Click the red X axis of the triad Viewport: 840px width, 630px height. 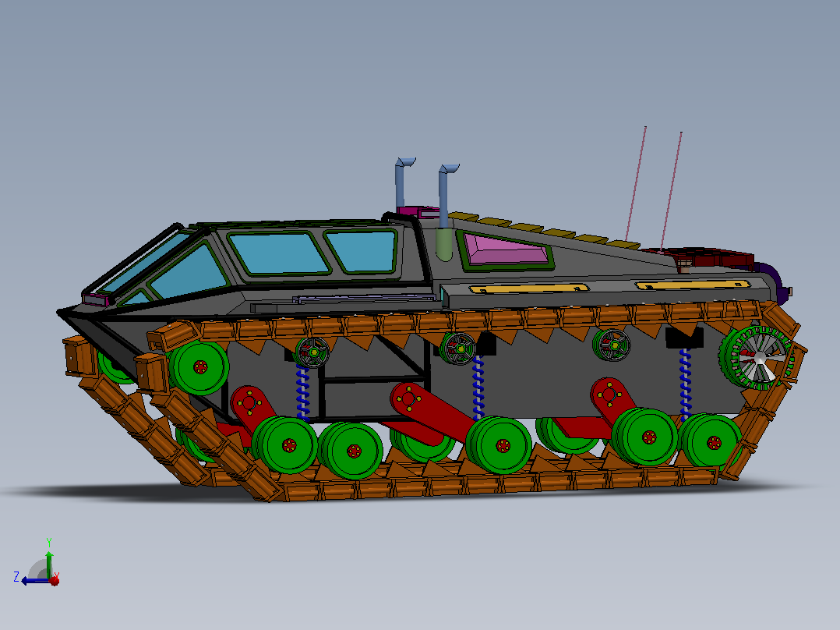click(54, 581)
